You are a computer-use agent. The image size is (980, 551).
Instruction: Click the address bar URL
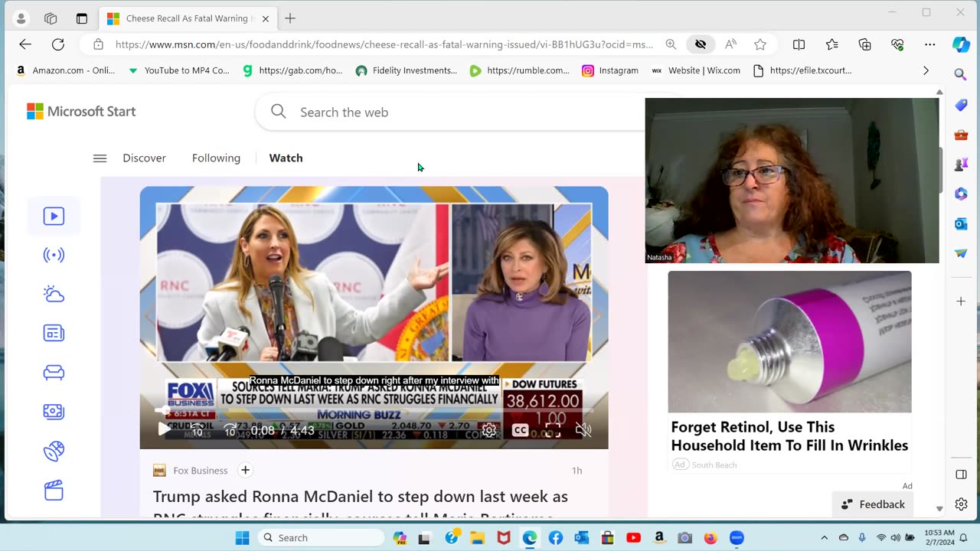tap(384, 44)
